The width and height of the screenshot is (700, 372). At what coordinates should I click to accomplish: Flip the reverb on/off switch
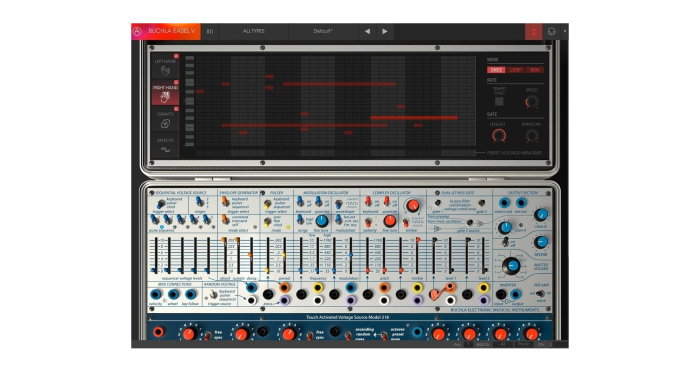[x=505, y=242]
